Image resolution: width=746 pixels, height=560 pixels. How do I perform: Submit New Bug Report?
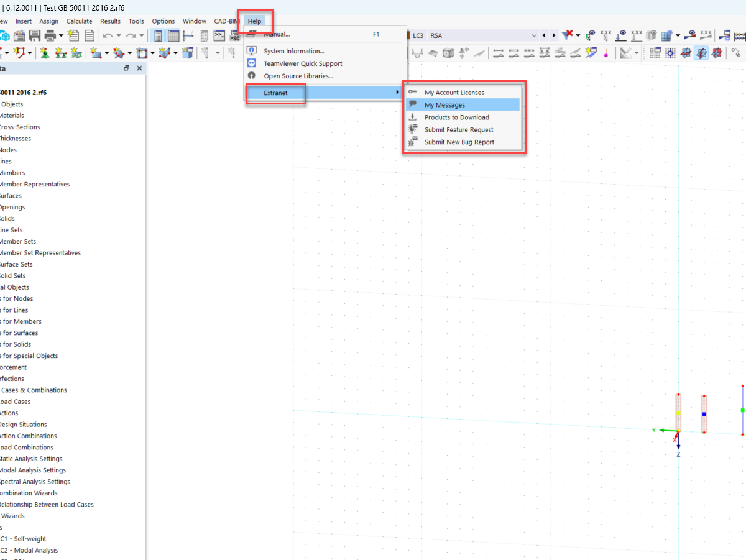click(458, 142)
